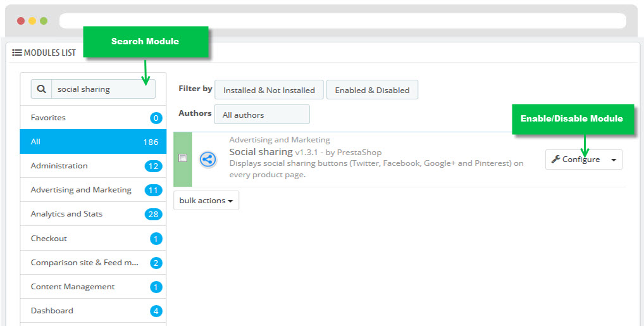The image size is (644, 326).
Task: Click the Modules List hamburger icon
Action: (x=17, y=53)
